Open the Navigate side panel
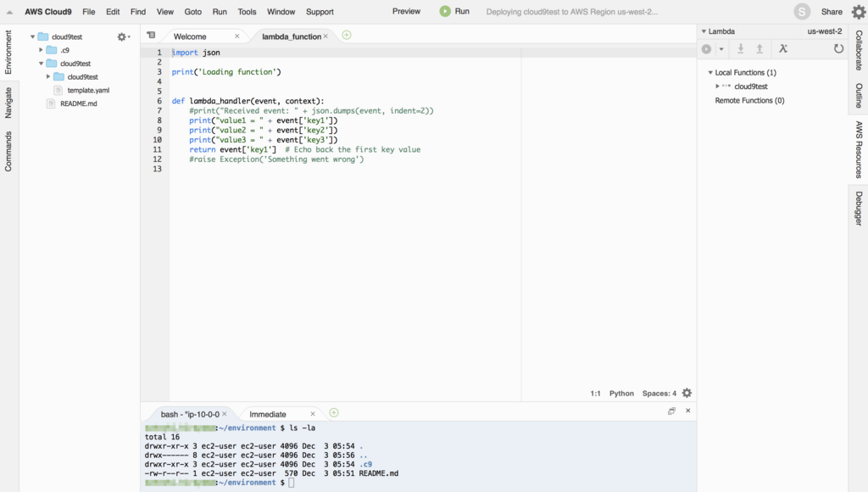 (8, 103)
